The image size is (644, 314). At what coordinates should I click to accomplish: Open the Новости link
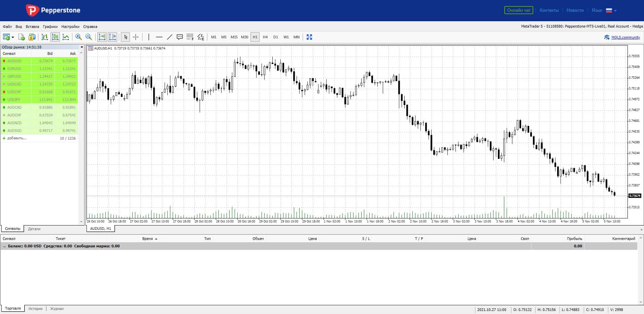(575, 10)
